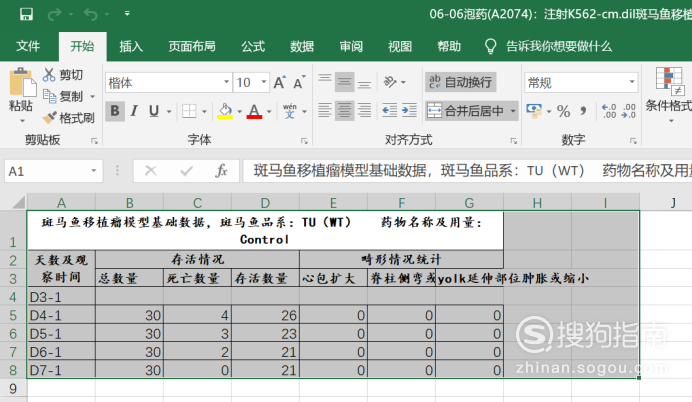Click the percent style icon
The height and width of the screenshot is (402, 692).
pyautogui.click(x=563, y=111)
